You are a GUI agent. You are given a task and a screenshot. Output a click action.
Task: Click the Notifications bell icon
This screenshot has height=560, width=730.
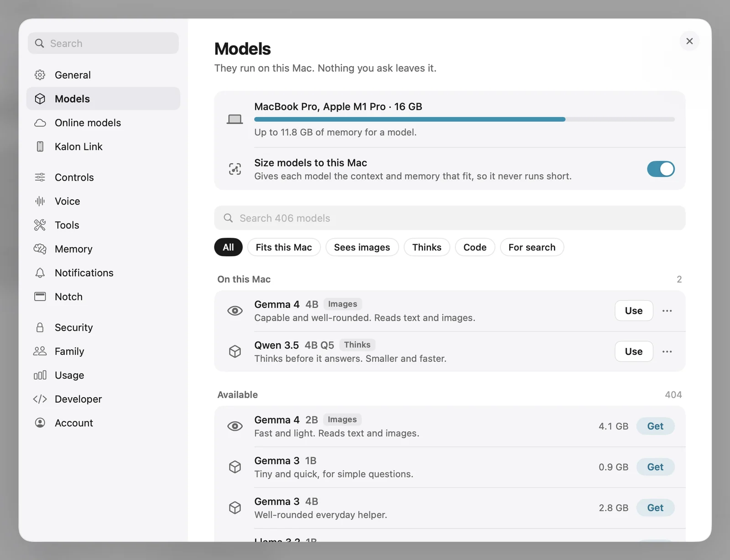coord(40,273)
